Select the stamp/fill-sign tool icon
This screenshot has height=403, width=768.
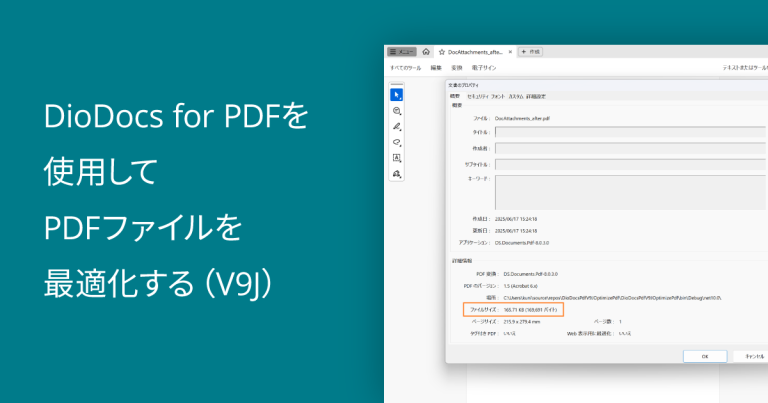click(x=397, y=174)
